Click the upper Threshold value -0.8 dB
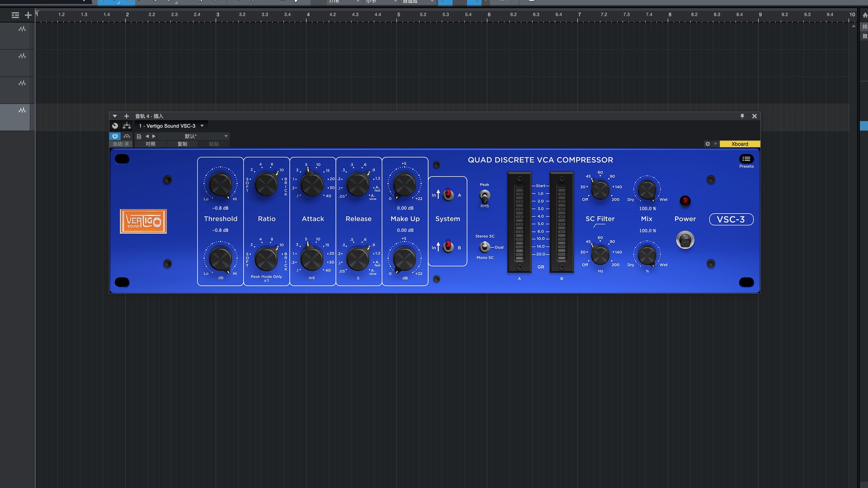 [x=221, y=208]
